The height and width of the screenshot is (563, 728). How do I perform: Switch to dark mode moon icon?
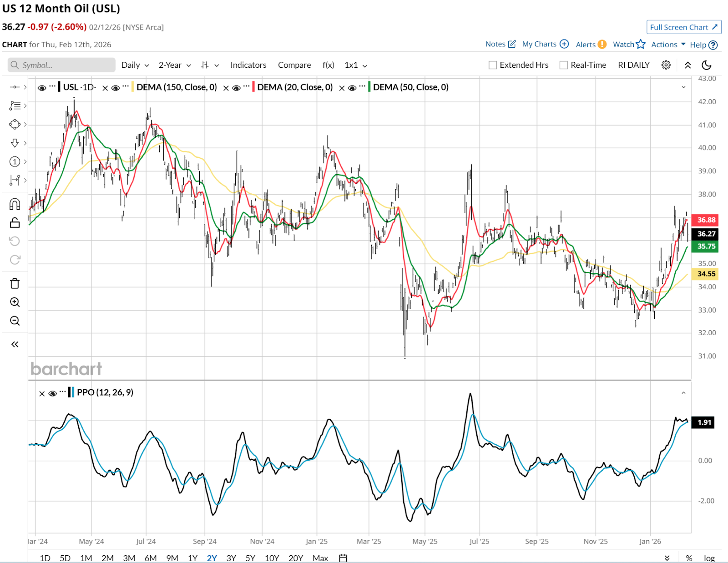click(706, 65)
